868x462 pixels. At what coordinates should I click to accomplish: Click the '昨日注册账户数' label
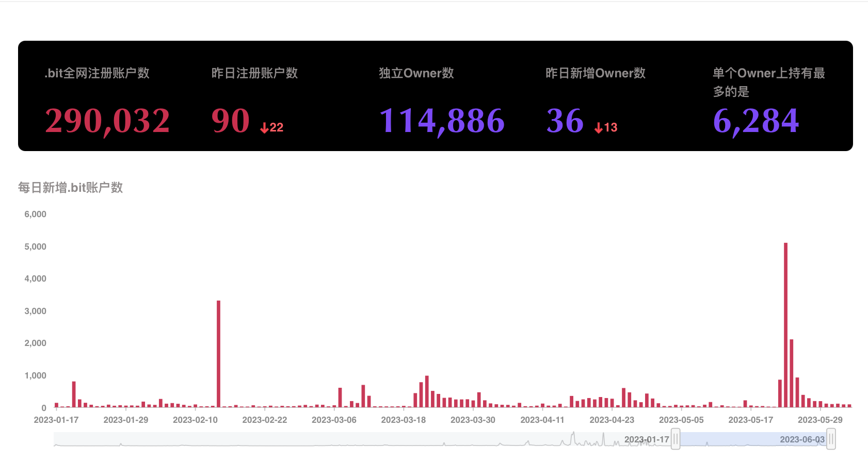coord(255,73)
